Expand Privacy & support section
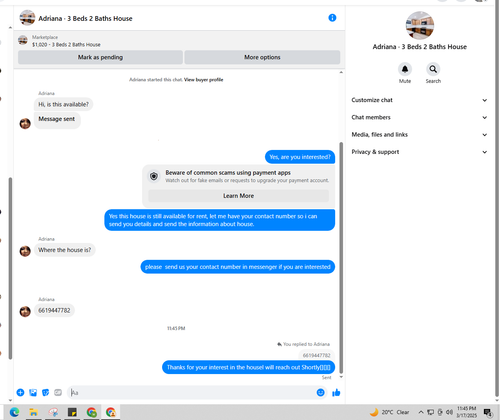Viewport: 500px width, 420px height. pyautogui.click(x=419, y=152)
